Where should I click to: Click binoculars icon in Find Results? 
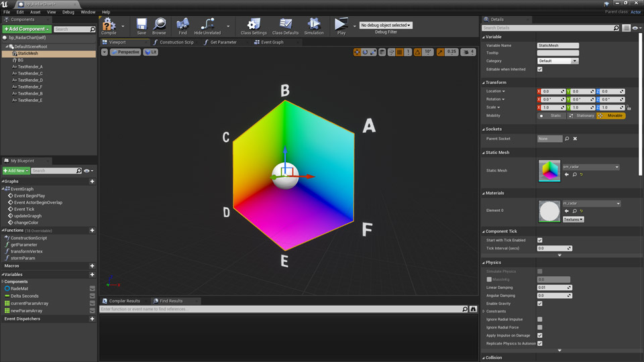[x=473, y=309]
